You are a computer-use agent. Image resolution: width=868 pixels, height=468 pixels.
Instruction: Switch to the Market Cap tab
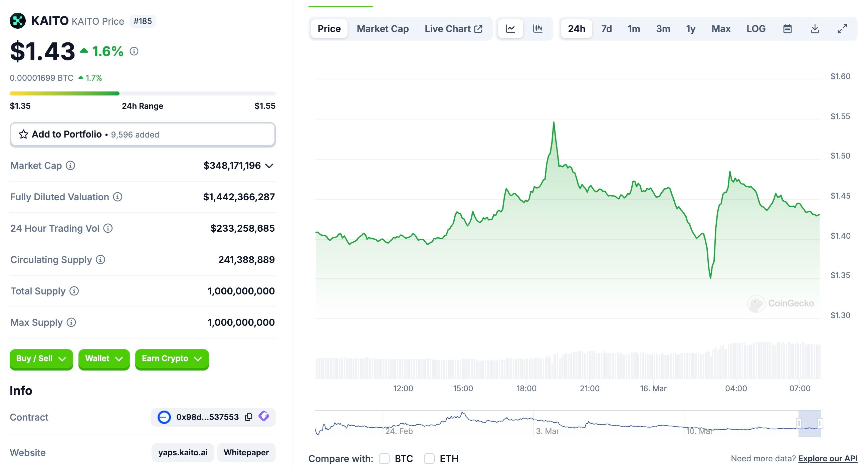(383, 29)
